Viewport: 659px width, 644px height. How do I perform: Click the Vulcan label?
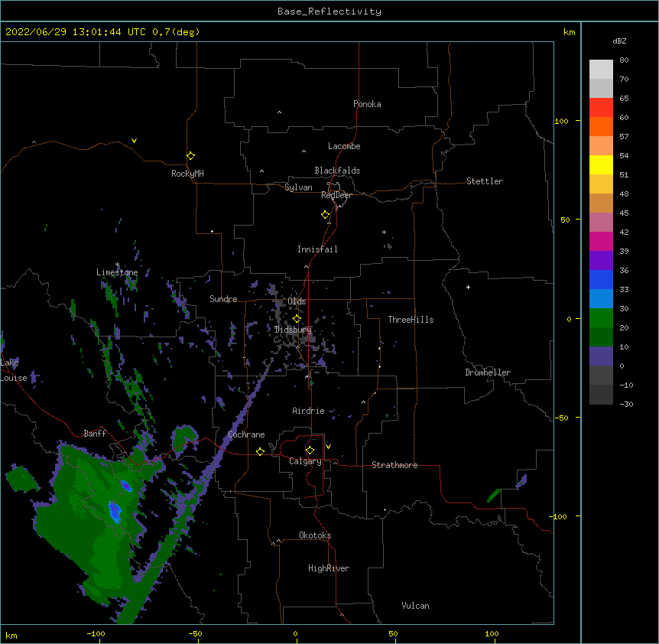coord(415,606)
